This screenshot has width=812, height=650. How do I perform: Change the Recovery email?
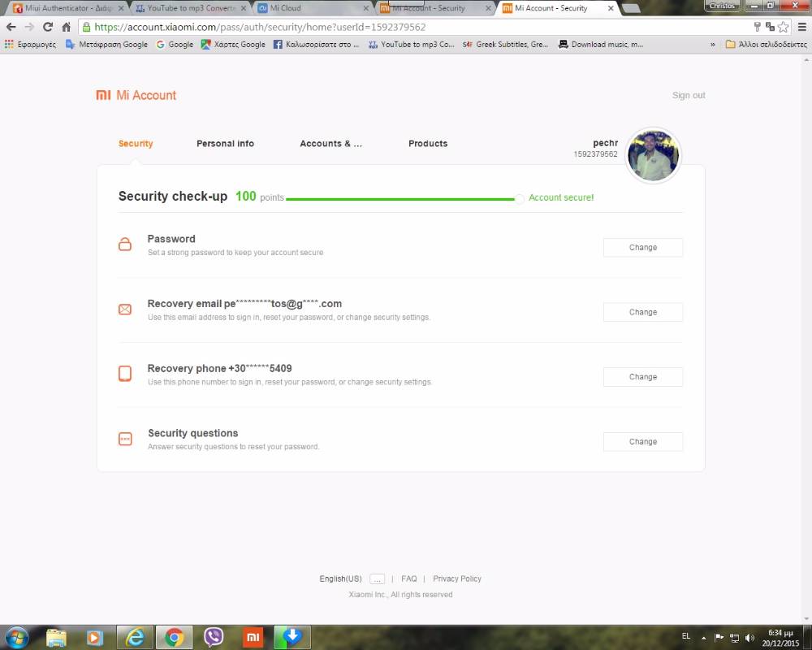[x=643, y=313]
